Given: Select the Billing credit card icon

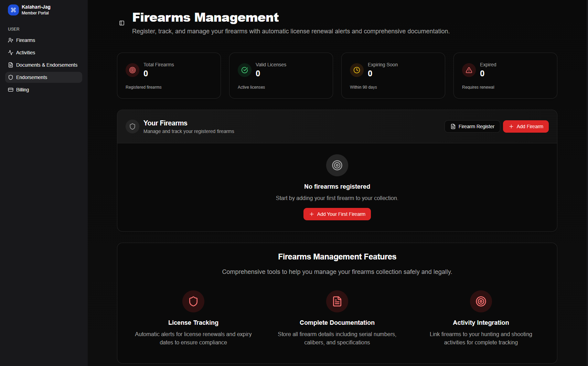Looking at the screenshot, I should point(10,90).
